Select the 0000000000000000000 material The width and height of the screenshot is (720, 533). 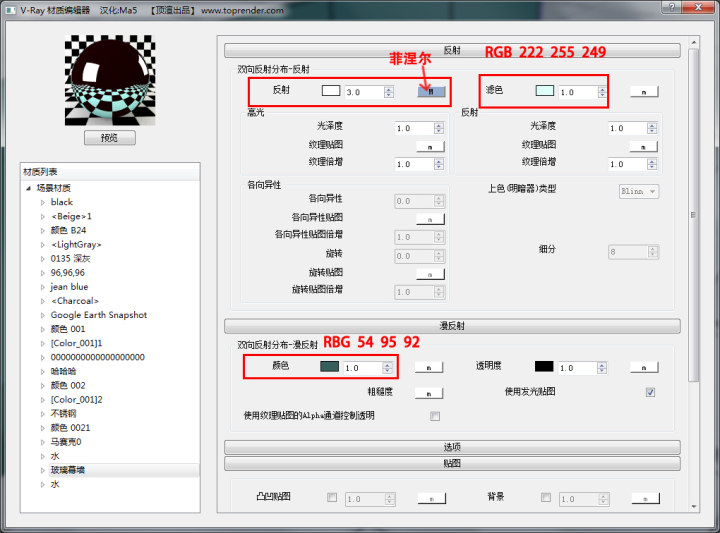[97, 357]
